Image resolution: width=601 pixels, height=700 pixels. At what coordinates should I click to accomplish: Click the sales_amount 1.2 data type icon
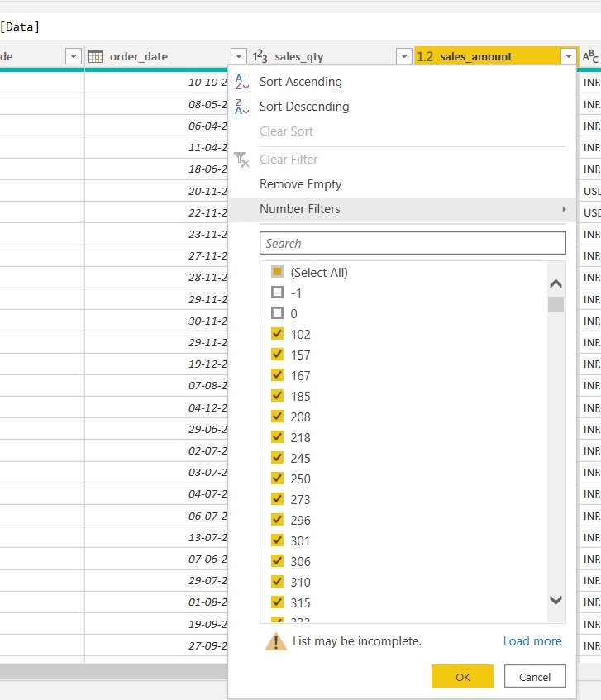coord(425,56)
